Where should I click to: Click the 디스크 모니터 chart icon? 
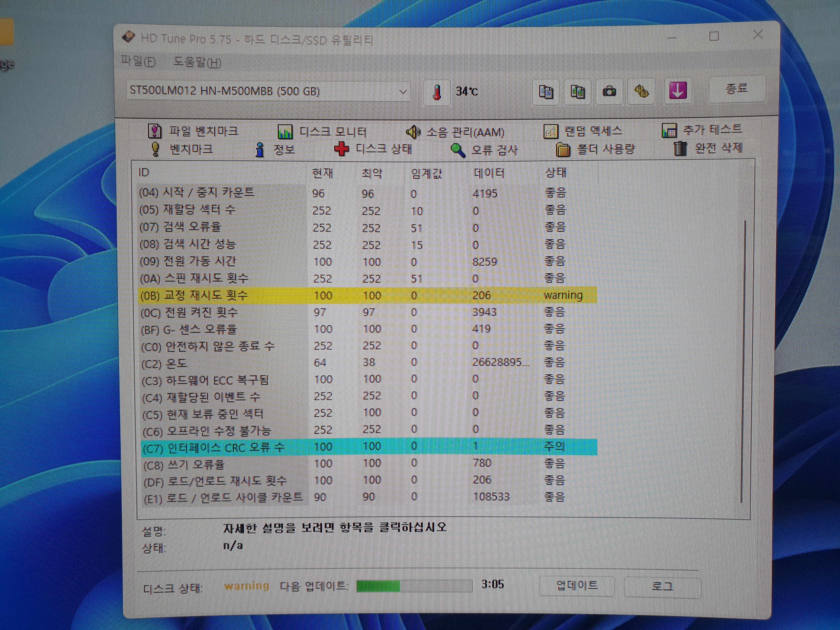285,132
